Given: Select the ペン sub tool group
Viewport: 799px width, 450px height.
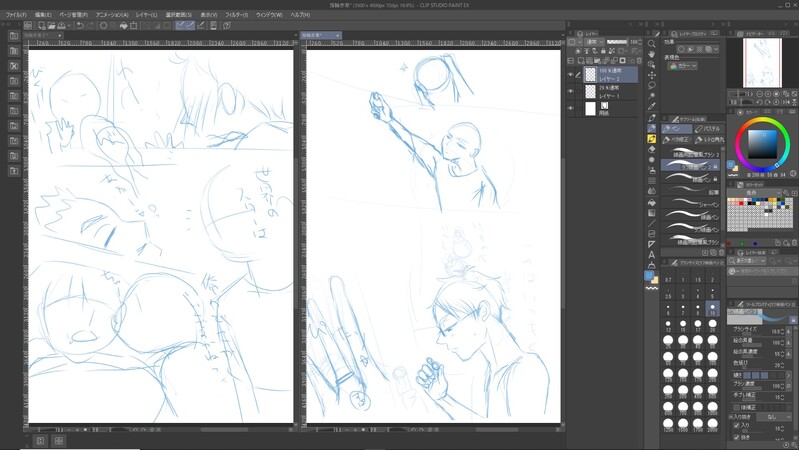Looking at the screenshot, I should pyautogui.click(x=677, y=128).
